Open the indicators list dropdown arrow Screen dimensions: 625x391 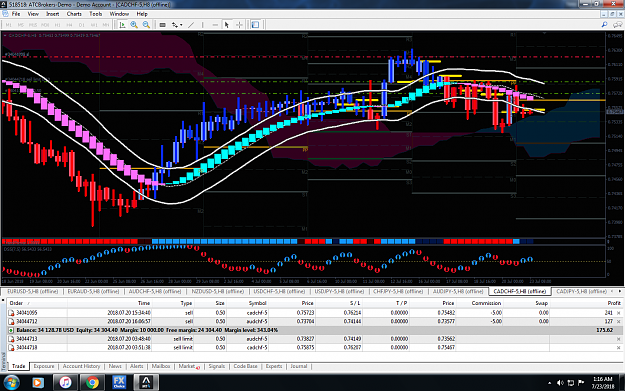point(181,25)
